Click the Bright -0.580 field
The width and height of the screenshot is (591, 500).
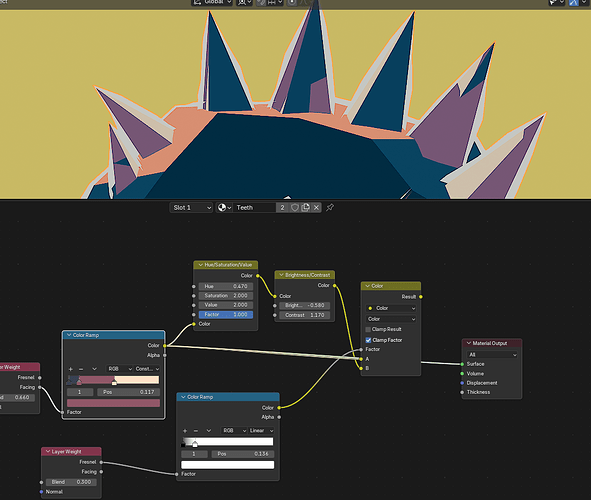305,306
